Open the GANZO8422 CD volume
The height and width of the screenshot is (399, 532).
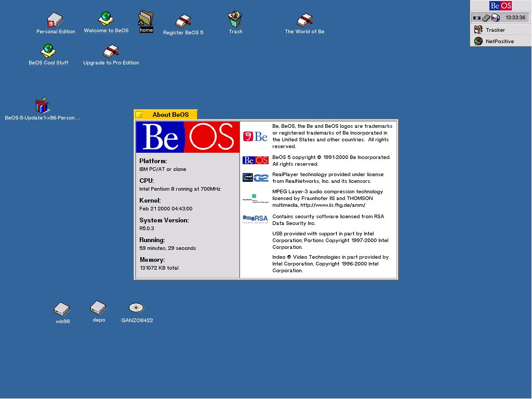tap(137, 308)
